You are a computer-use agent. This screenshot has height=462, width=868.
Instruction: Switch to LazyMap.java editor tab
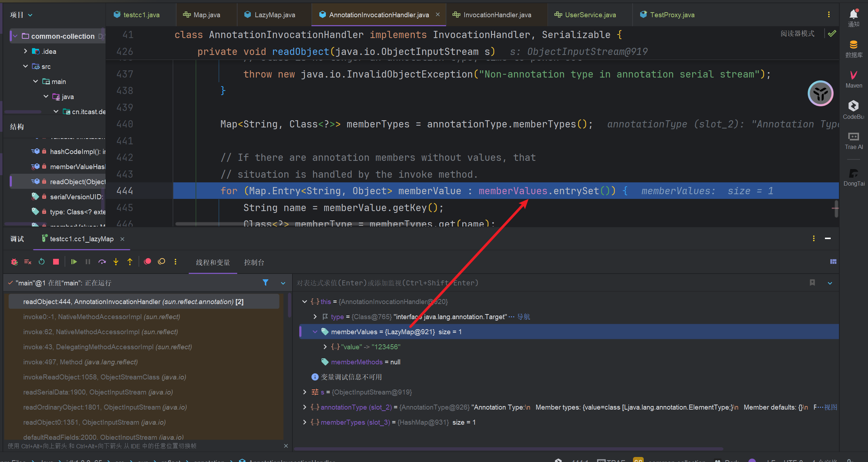[x=274, y=15]
